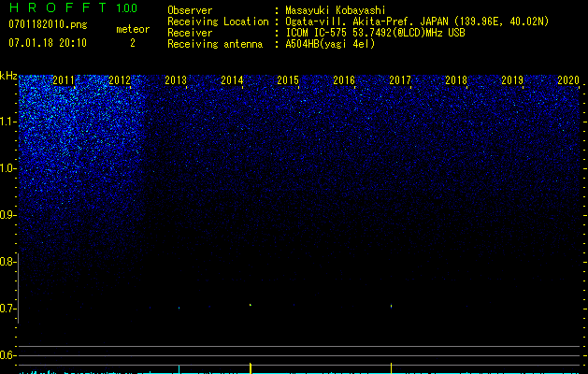Click the 2020 time axis label
Image resolution: width=588 pixels, height=374 pixels.
point(568,79)
